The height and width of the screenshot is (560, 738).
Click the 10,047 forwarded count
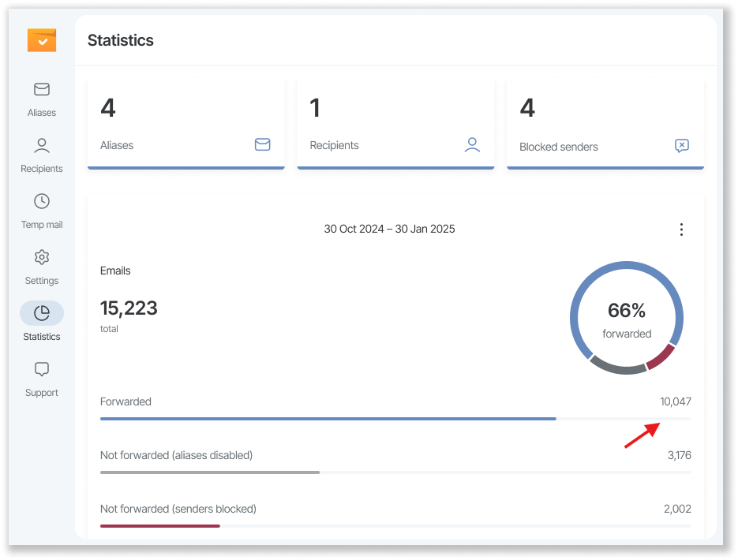[x=676, y=401]
